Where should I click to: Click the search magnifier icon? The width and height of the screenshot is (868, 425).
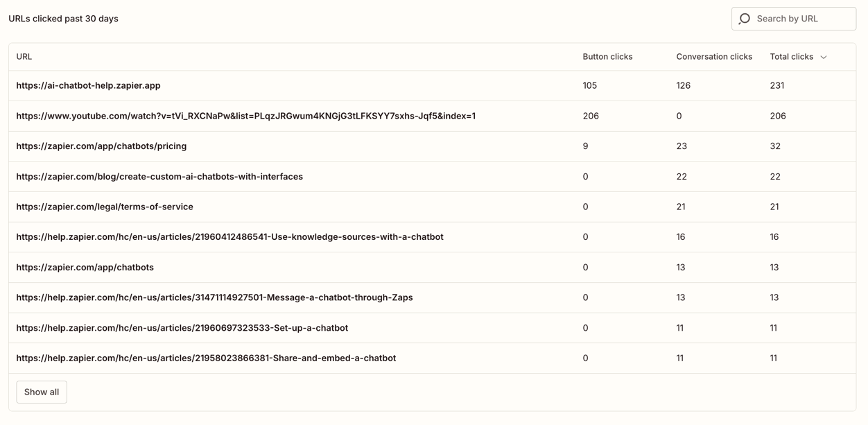745,19
